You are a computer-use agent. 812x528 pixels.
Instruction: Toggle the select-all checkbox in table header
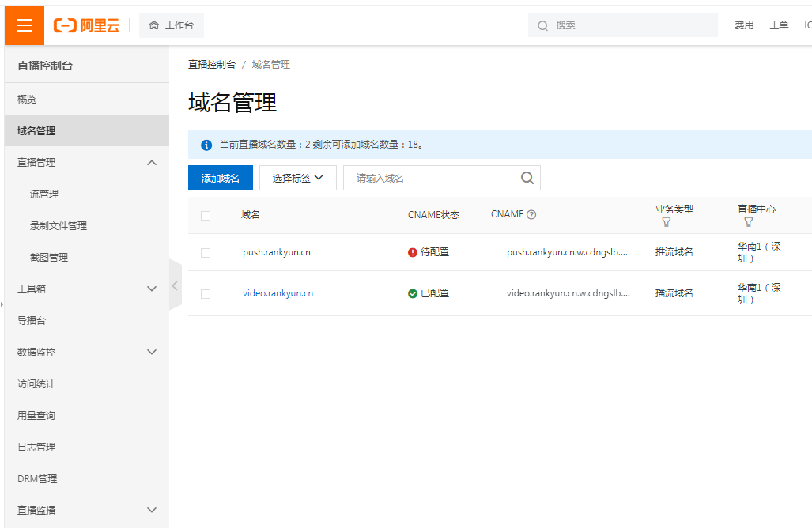click(206, 215)
